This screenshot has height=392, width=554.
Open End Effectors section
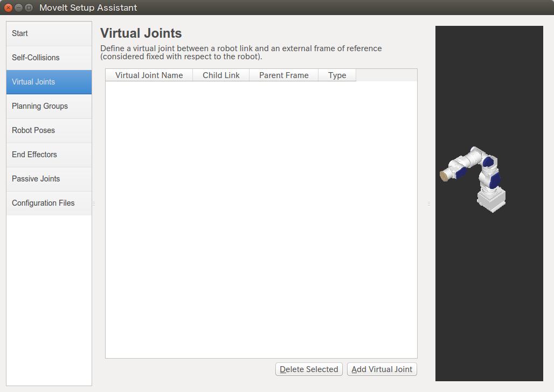49,155
